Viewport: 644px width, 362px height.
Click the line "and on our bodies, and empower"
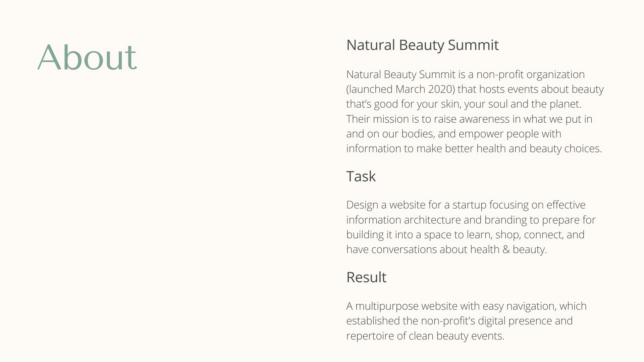tap(453, 134)
